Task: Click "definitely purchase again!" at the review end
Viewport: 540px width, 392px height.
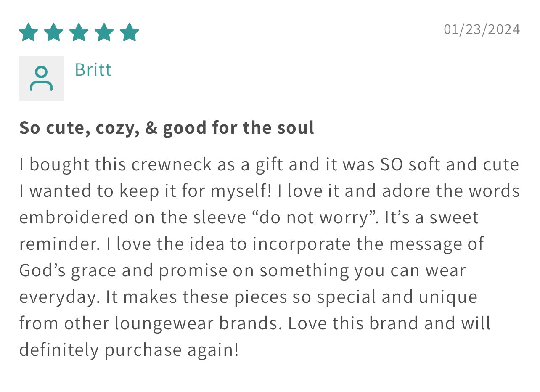Action: [129, 350]
